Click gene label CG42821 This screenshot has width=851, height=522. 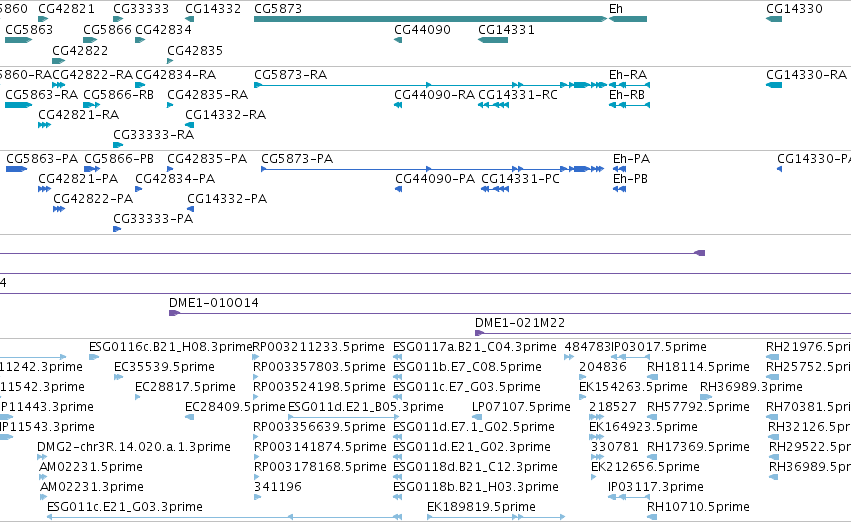click(x=66, y=9)
